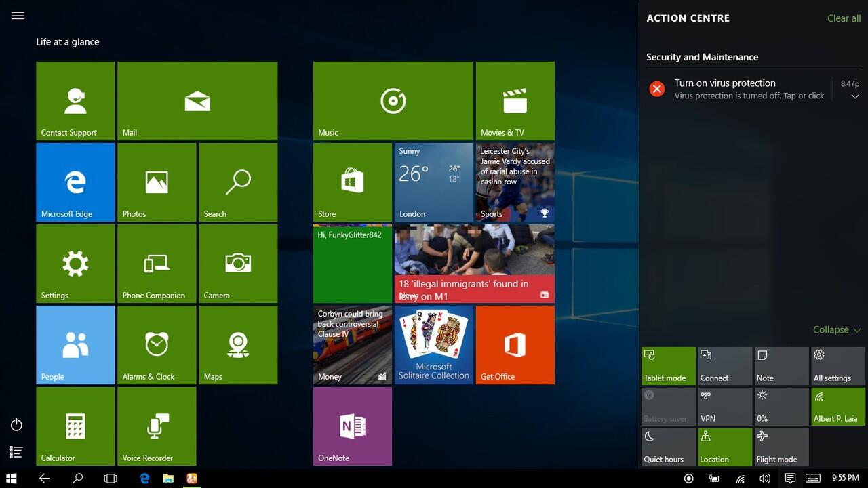The image size is (868, 488).
Task: Enable Quiet hours
Action: (x=669, y=447)
